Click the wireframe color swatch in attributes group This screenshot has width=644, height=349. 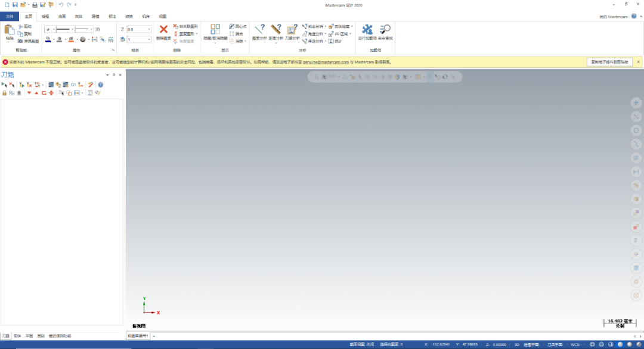pos(48,40)
